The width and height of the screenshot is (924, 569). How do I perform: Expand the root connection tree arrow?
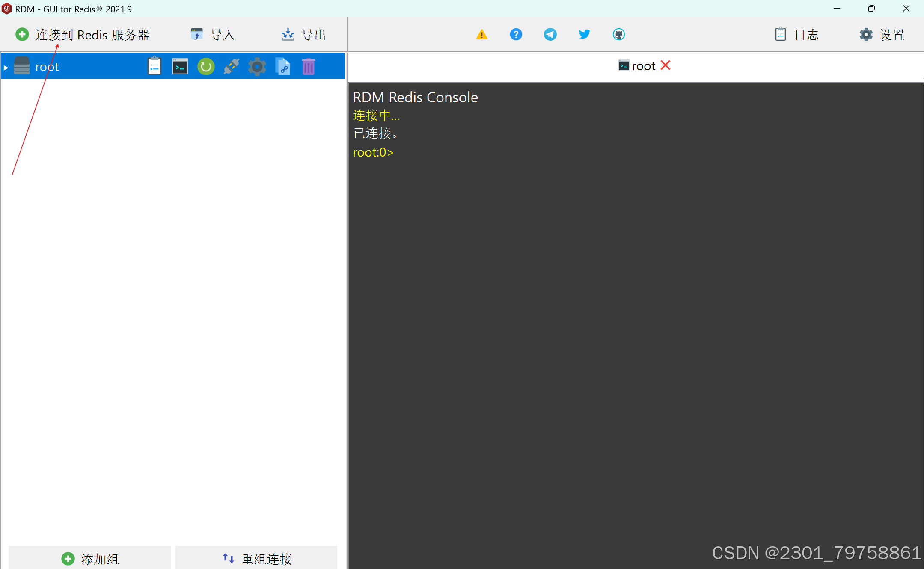click(6, 68)
